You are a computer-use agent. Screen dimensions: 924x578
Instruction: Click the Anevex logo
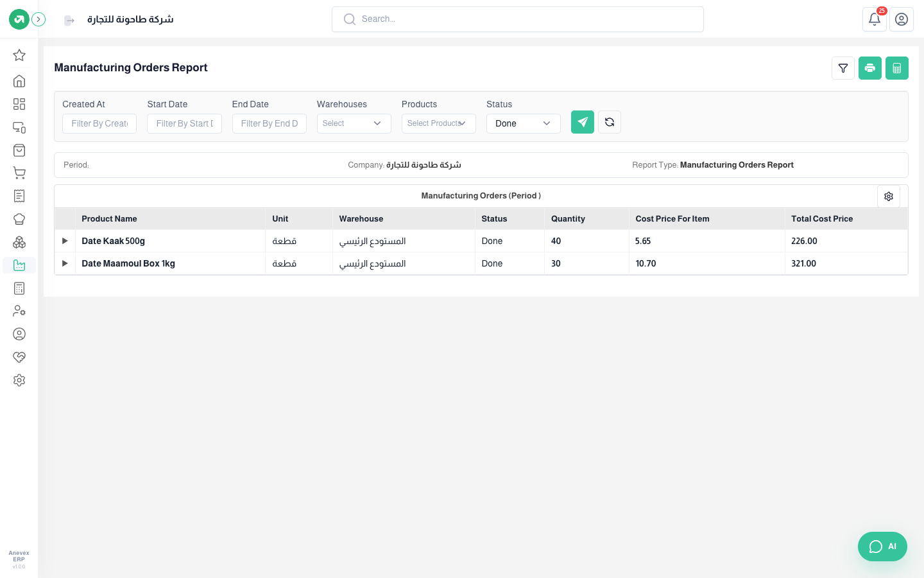[x=19, y=19]
